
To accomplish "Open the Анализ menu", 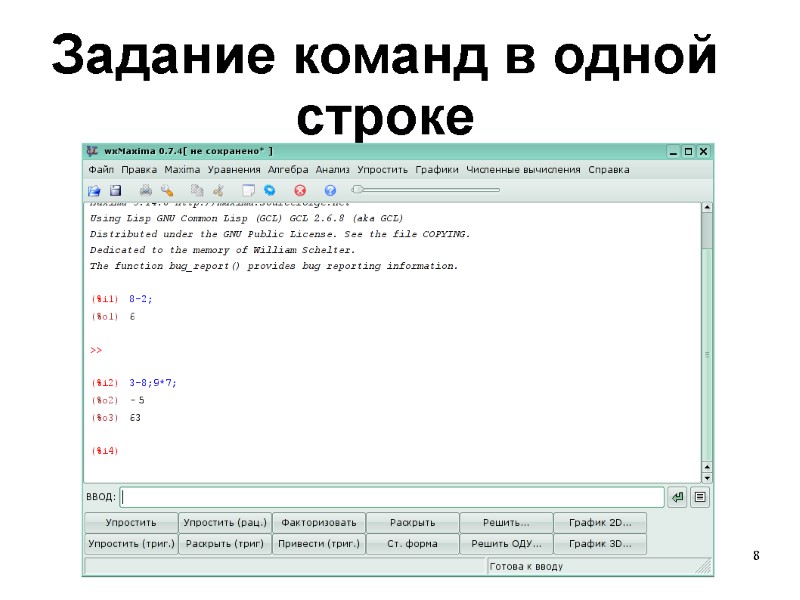I will 333,169.
